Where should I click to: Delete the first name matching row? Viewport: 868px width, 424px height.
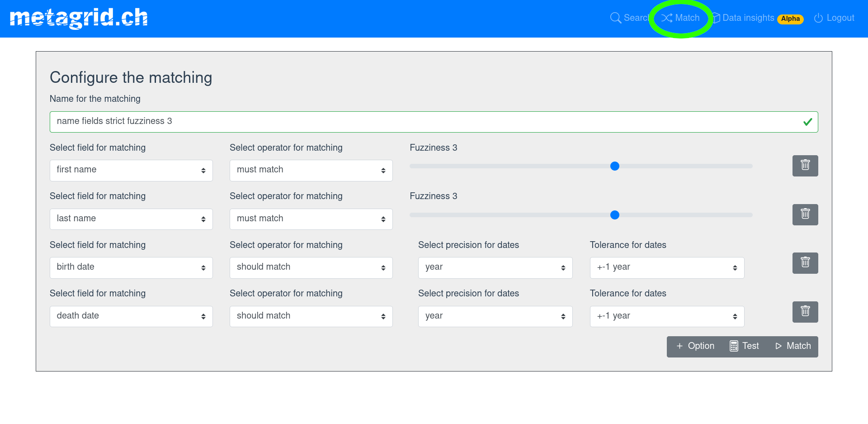[x=805, y=166]
